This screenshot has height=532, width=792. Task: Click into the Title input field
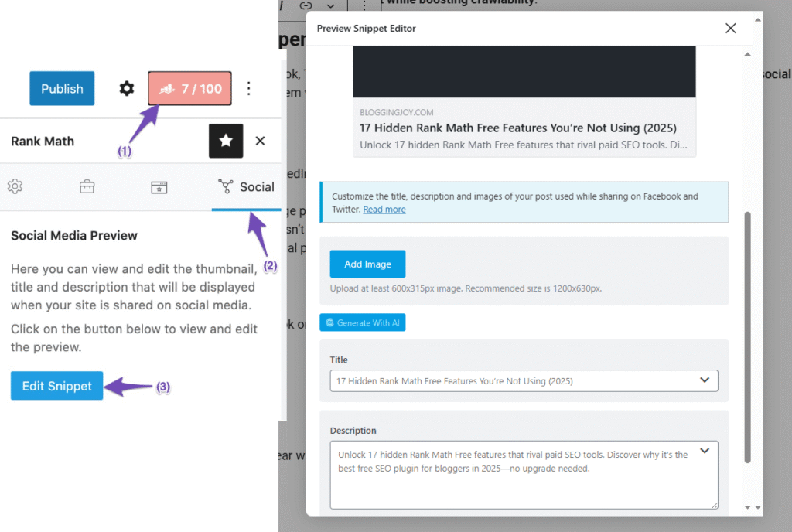tap(524, 381)
